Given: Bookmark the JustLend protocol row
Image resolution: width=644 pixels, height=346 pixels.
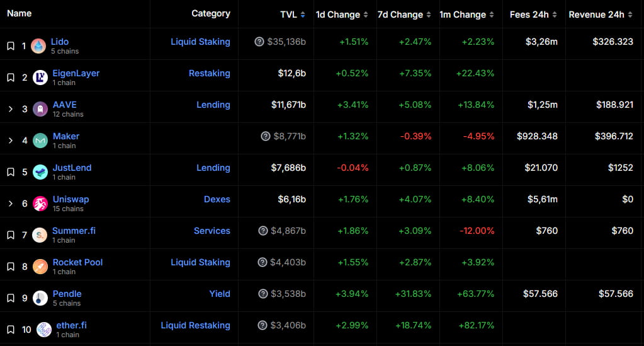Looking at the screenshot, I should click(x=11, y=172).
